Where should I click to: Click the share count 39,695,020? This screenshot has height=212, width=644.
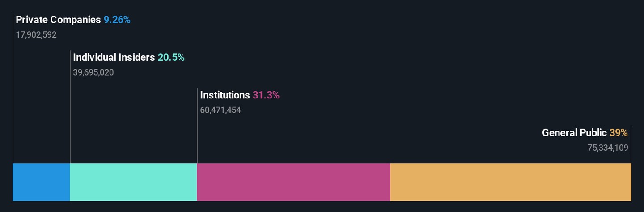click(x=93, y=72)
